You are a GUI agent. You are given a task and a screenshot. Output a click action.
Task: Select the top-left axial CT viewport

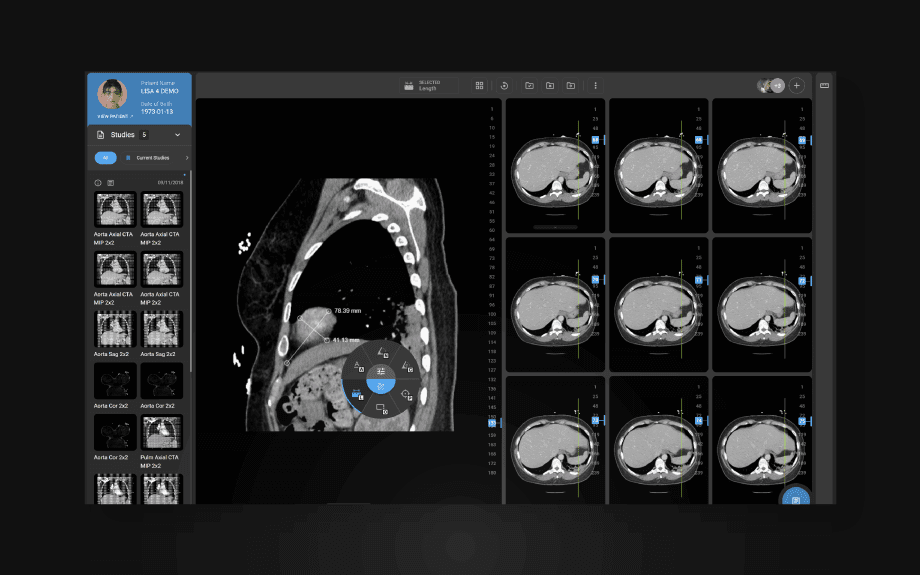(x=555, y=166)
